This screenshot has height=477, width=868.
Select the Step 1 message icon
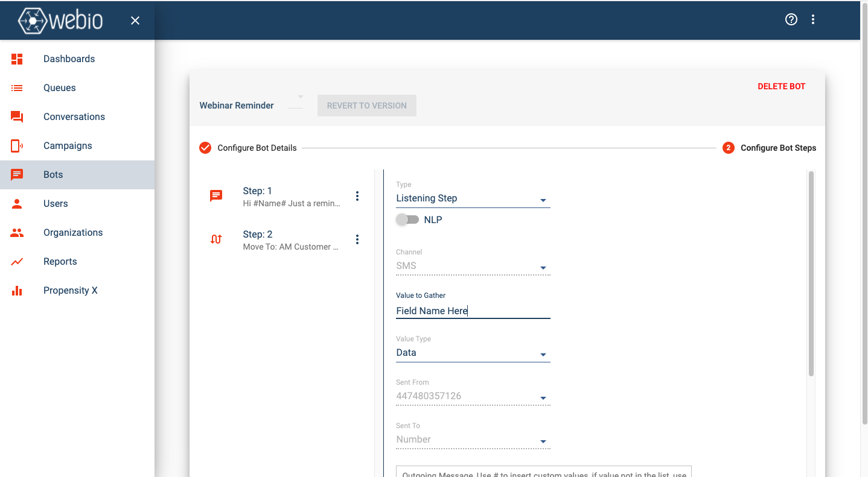pos(216,196)
